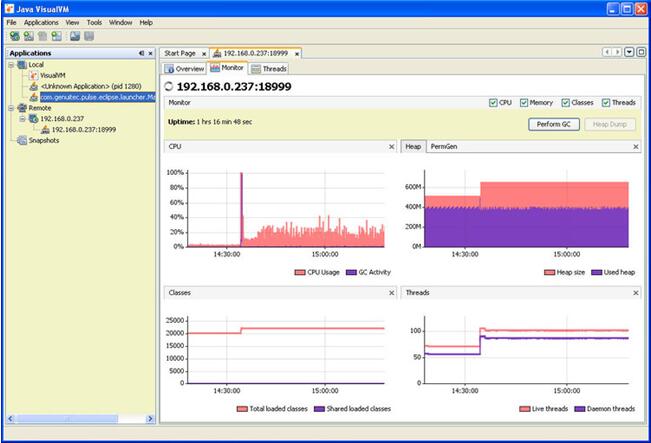
Task: Switch to the PermGen tab
Action: [x=444, y=147]
